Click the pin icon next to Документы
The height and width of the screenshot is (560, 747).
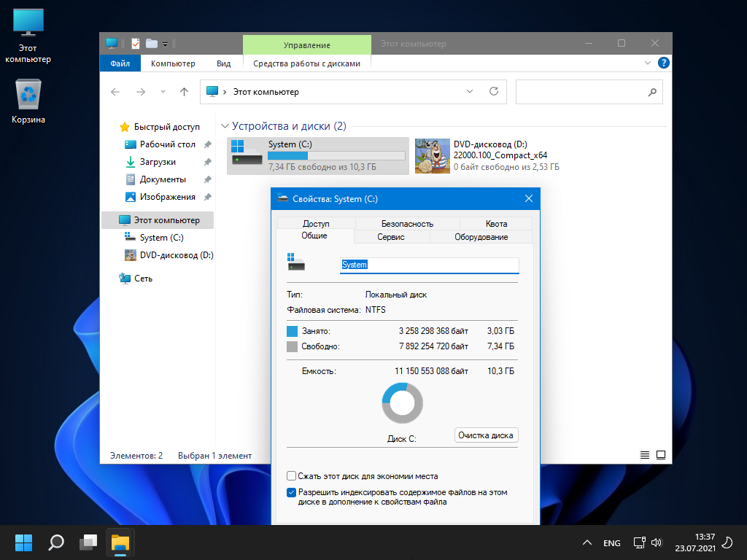click(207, 179)
